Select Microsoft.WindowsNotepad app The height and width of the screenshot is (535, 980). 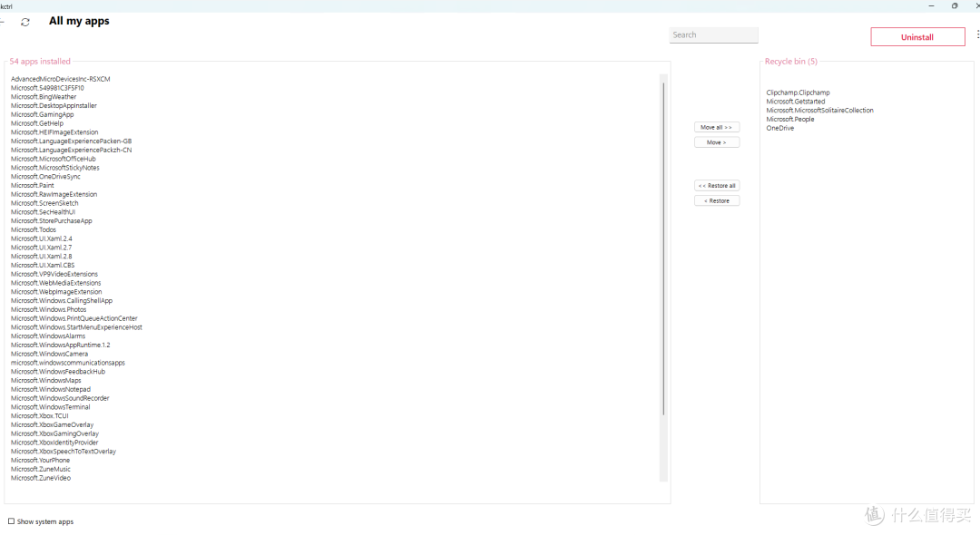51,390
